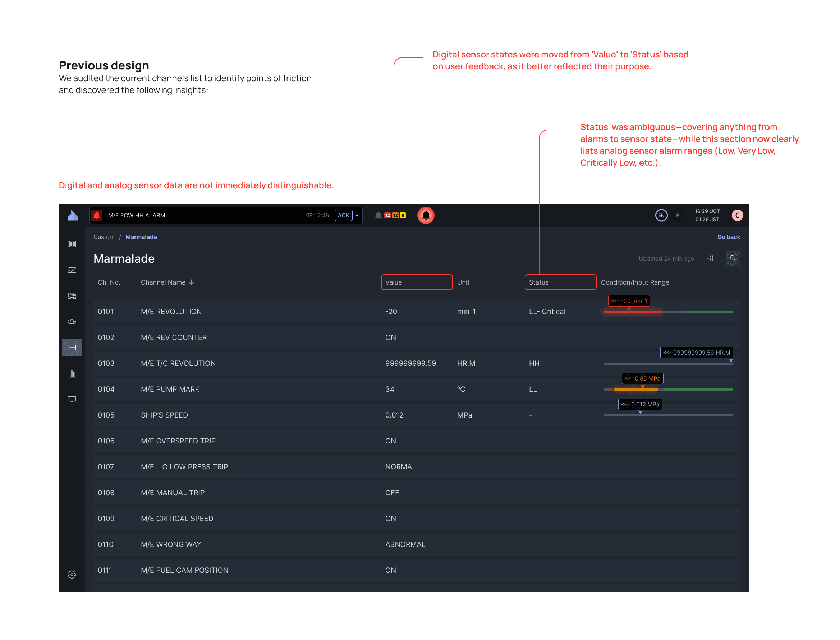Open the monitor display sidebar icon
Viewport: 840px width, 640px height.
tap(72, 399)
